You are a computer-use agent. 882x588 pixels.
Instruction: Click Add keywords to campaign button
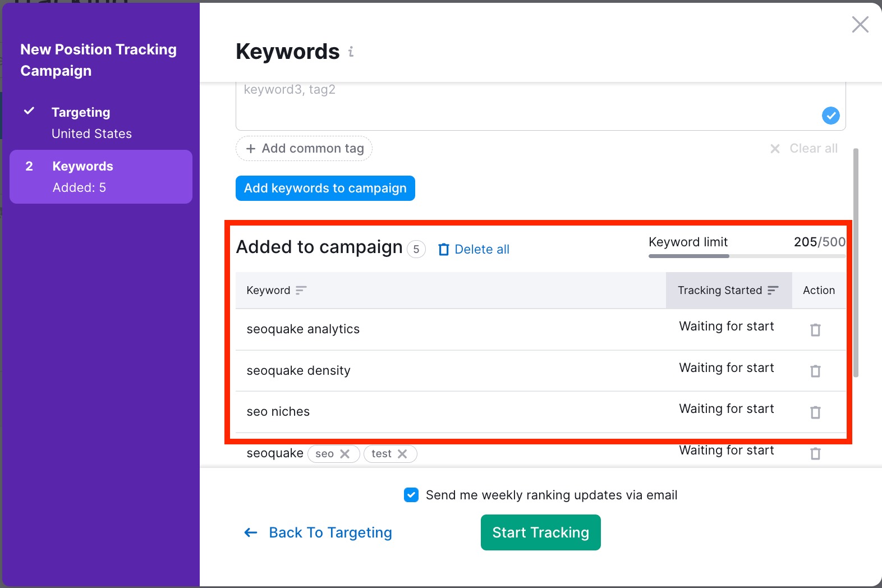[325, 189]
